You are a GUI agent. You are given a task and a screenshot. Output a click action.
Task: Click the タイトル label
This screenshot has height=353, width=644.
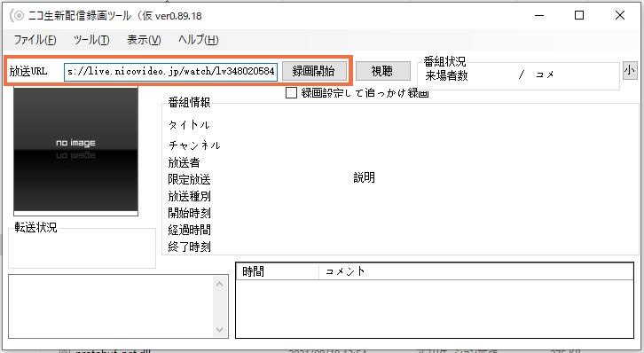coord(189,125)
